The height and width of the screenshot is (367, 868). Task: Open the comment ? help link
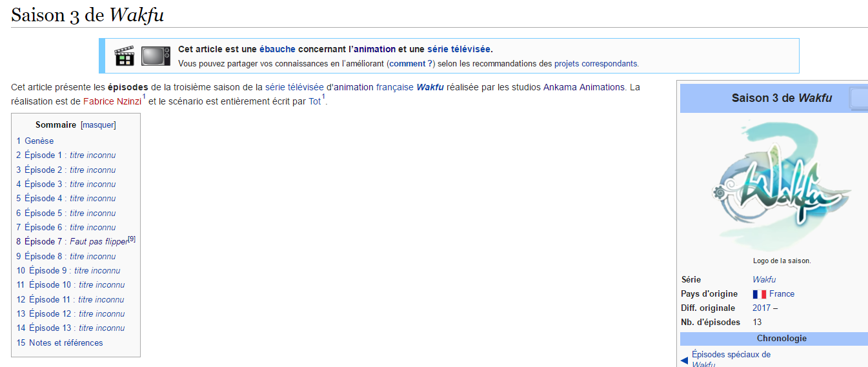(410, 64)
